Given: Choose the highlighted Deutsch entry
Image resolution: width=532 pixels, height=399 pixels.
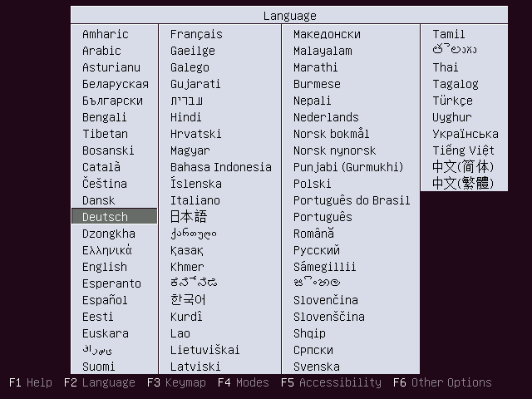Looking at the screenshot, I should (115, 216).
